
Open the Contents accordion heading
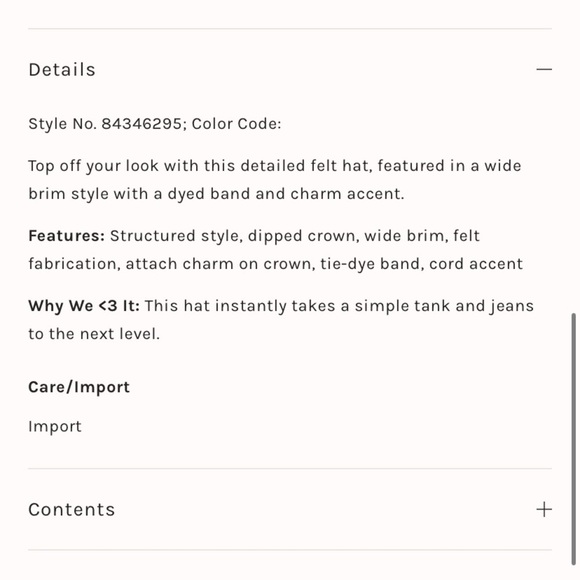coord(72,509)
